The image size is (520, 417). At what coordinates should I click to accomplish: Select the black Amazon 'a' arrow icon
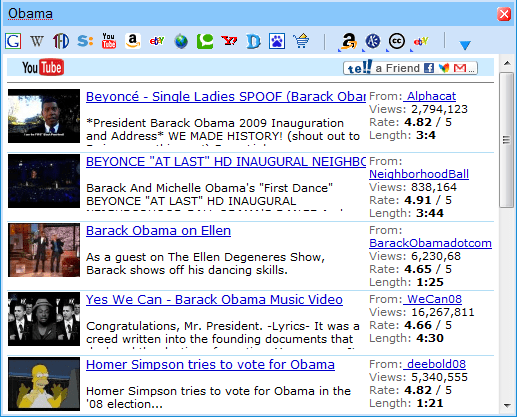click(349, 41)
